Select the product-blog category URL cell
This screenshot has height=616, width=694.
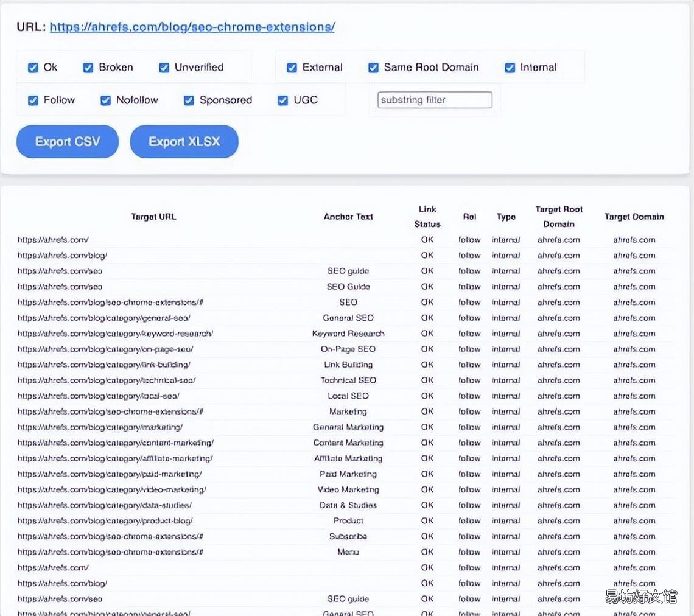[105, 521]
